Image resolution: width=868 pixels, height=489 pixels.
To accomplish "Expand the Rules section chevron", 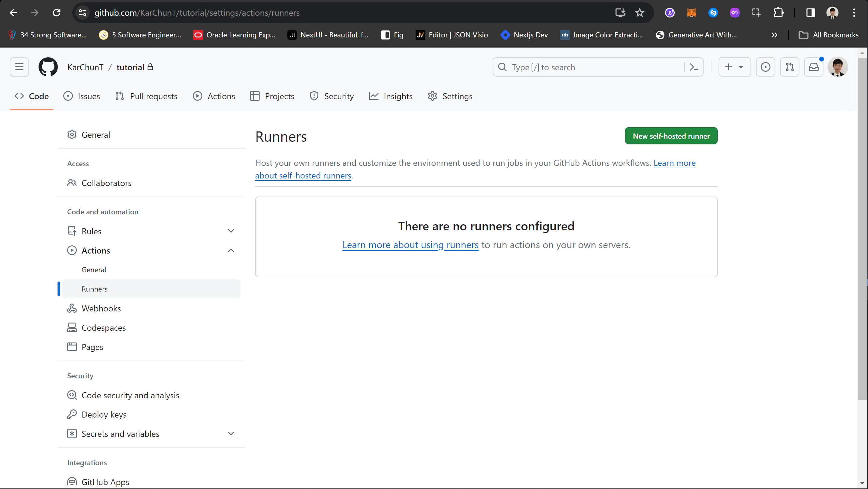I will (231, 231).
